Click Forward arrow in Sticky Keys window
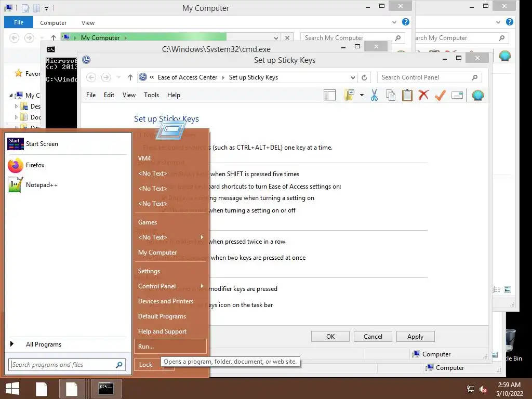This screenshot has height=399, width=532. click(106, 78)
